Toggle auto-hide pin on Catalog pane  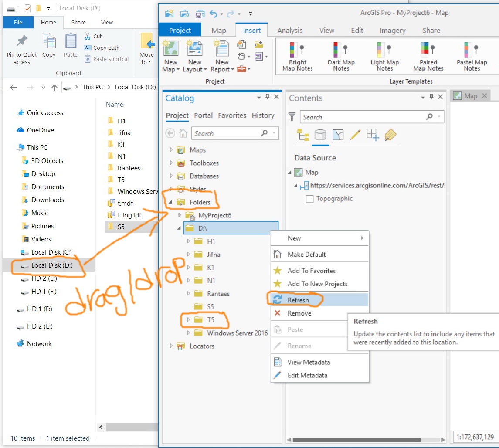(267, 96)
